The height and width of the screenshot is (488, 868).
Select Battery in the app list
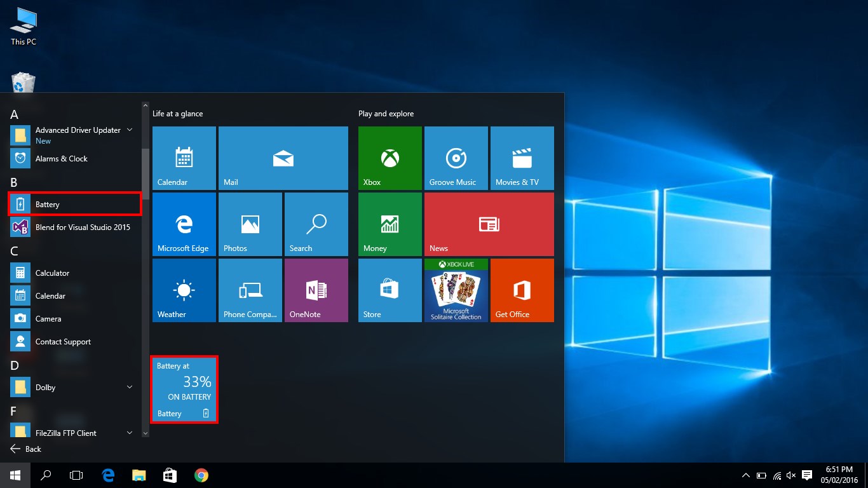(x=74, y=204)
